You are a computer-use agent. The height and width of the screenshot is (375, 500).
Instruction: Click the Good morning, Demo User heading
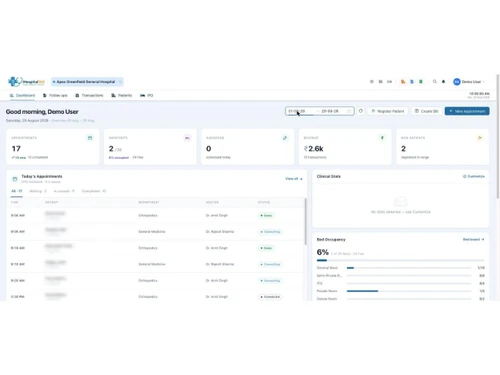[x=42, y=112]
